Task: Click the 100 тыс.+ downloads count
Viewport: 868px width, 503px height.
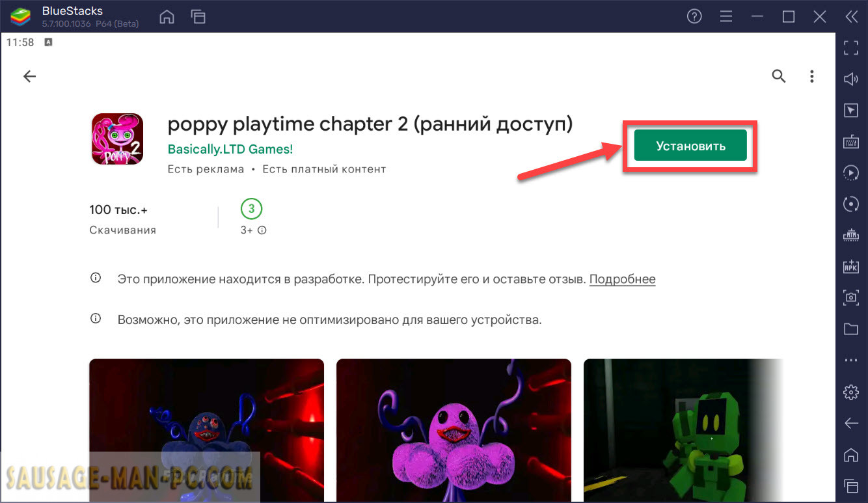Action: (x=118, y=210)
